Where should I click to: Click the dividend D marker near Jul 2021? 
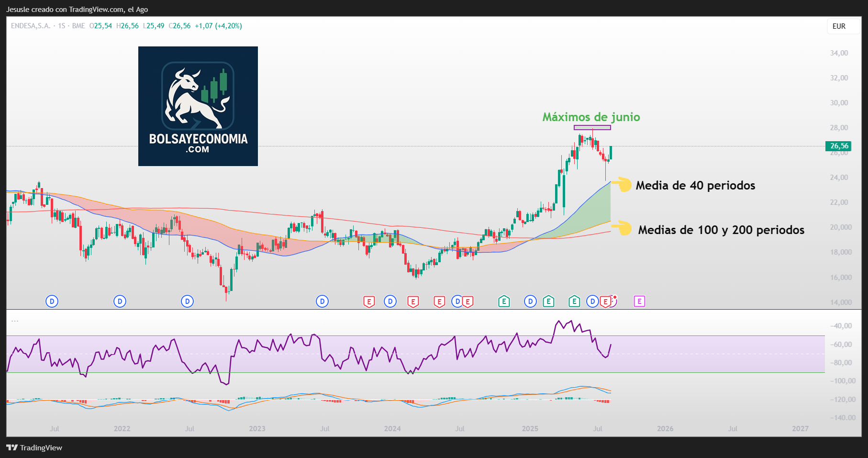coord(52,302)
